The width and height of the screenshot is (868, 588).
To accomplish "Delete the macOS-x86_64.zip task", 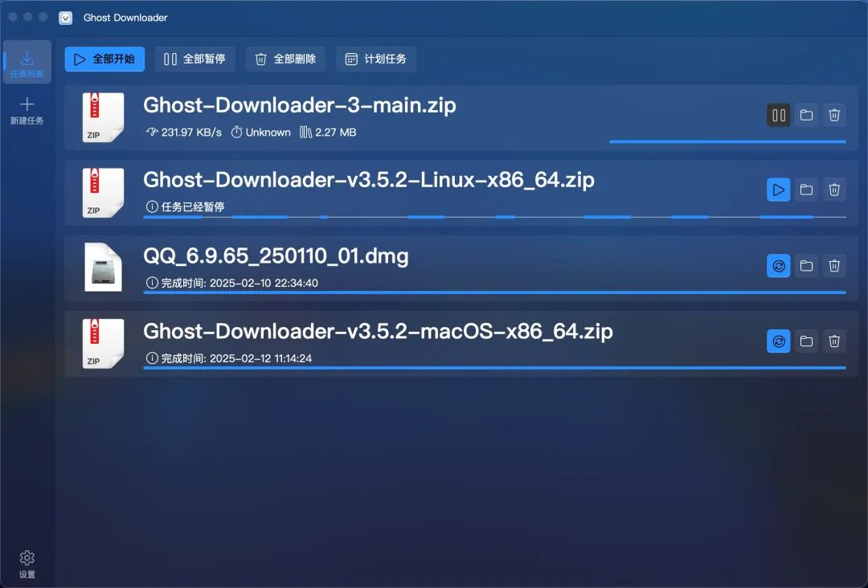I will tap(834, 341).
